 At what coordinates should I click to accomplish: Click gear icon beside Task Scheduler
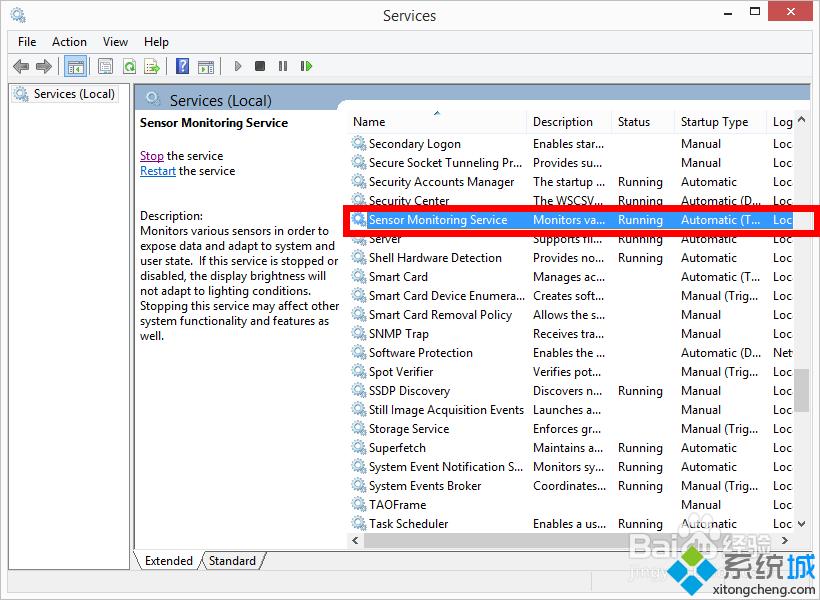coord(359,523)
